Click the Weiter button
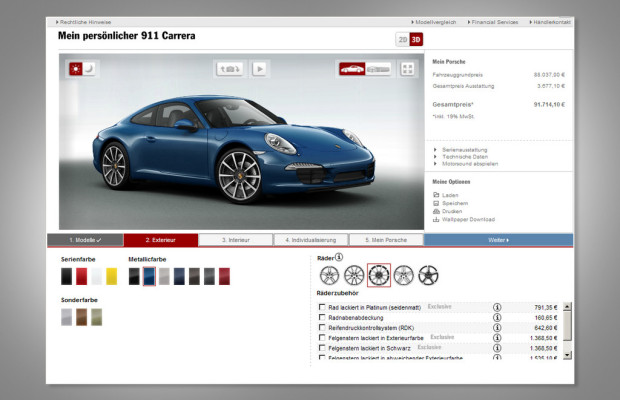Screen dimensions: 620x400 pos(498,240)
